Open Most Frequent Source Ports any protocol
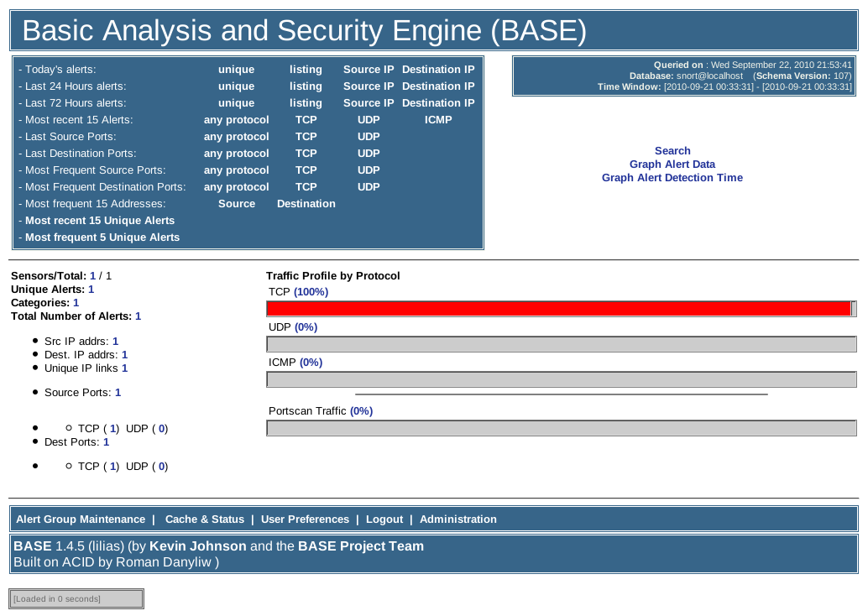The width and height of the screenshot is (868, 616). tap(237, 170)
